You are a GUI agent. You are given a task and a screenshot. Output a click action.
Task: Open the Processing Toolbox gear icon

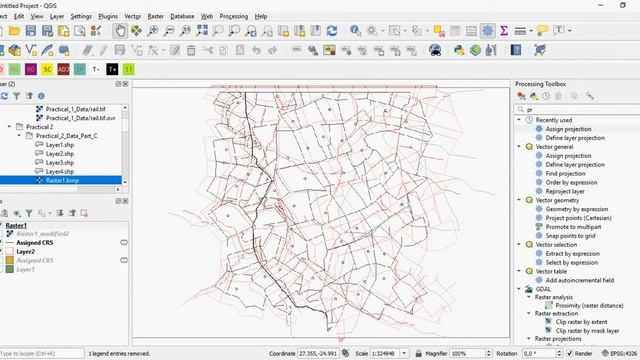487,31
